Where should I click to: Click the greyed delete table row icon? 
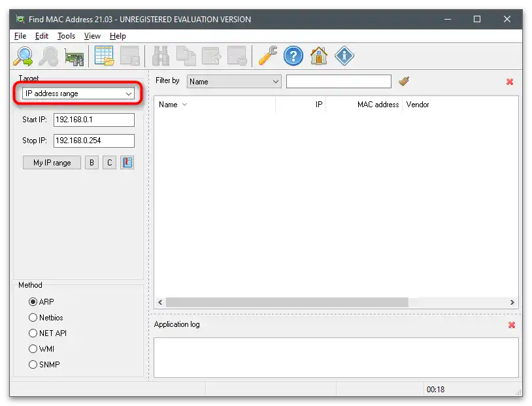[x=237, y=56]
